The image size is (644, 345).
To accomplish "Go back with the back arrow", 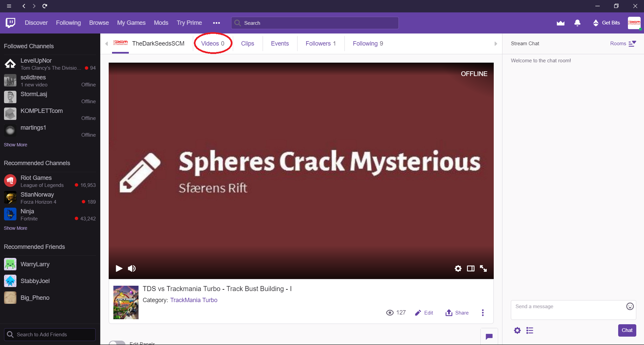I will (24, 6).
